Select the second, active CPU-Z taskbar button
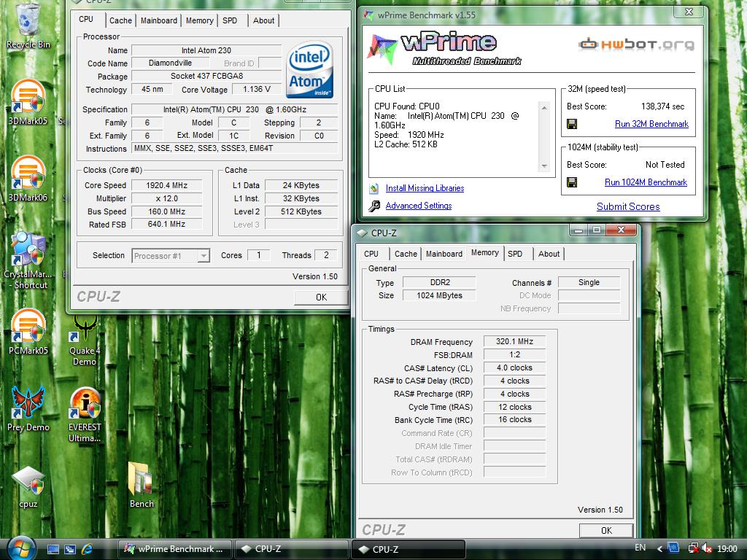 (x=409, y=550)
